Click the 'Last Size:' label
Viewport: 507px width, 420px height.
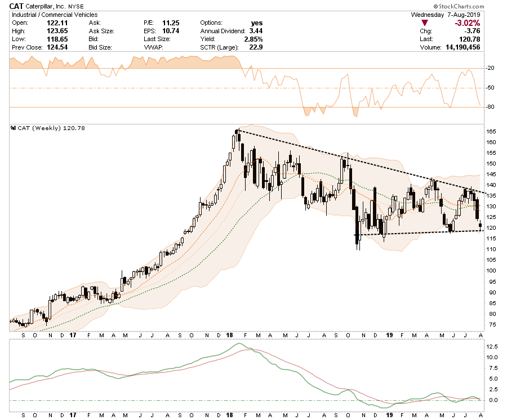click(x=157, y=39)
